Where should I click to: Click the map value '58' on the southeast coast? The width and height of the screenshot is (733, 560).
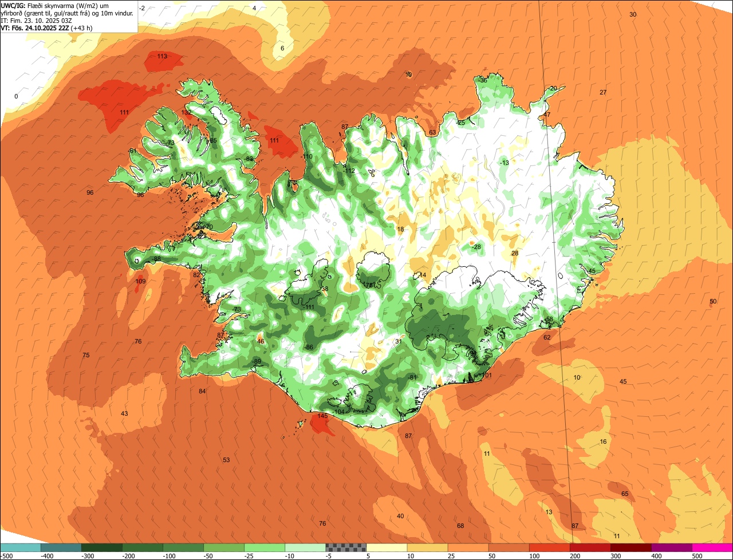[549, 319]
